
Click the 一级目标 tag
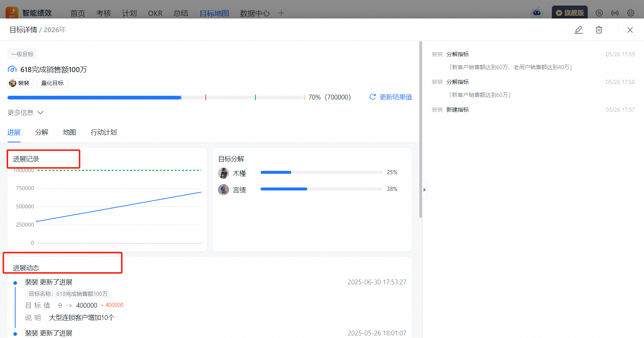pyautogui.click(x=22, y=54)
